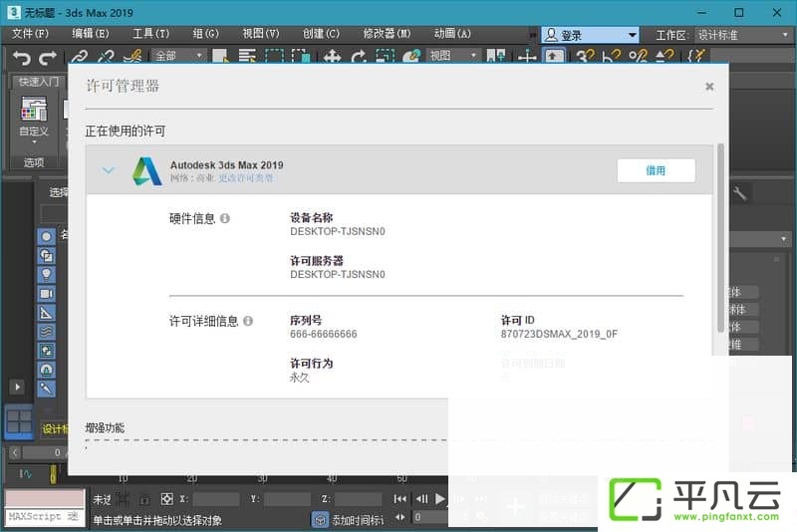Open the 工作区 设计标准 workspace dropdown

(x=742, y=35)
